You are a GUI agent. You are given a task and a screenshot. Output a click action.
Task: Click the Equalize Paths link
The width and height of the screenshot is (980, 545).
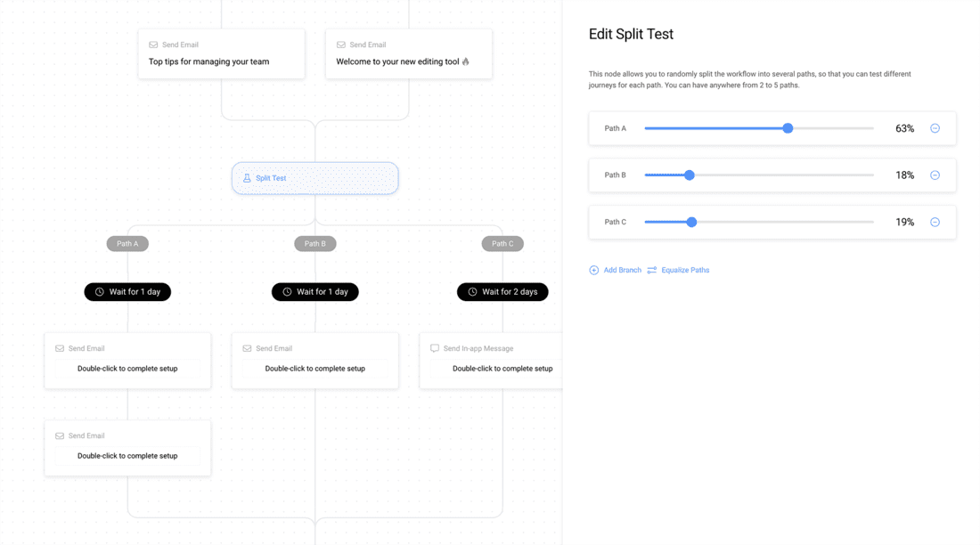click(685, 270)
